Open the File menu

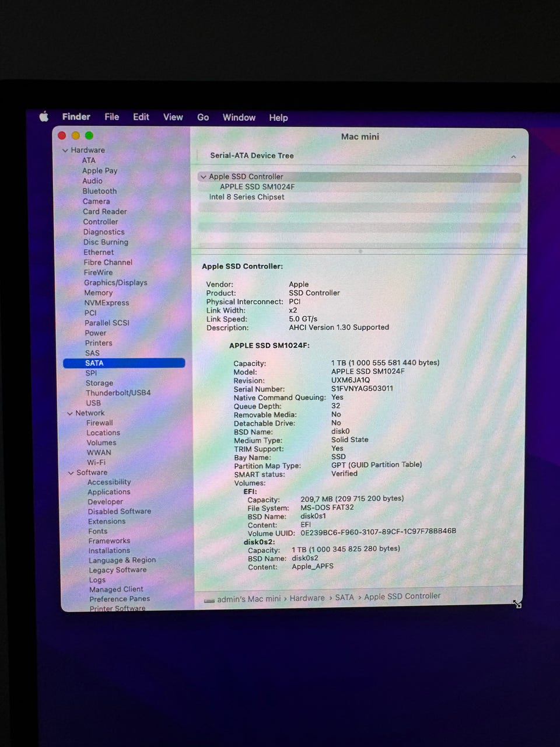[x=111, y=117]
